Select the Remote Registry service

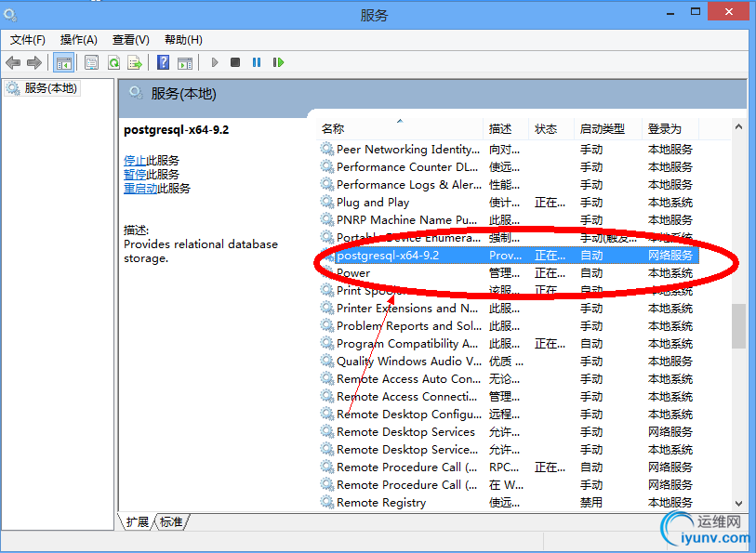tap(509, 503)
